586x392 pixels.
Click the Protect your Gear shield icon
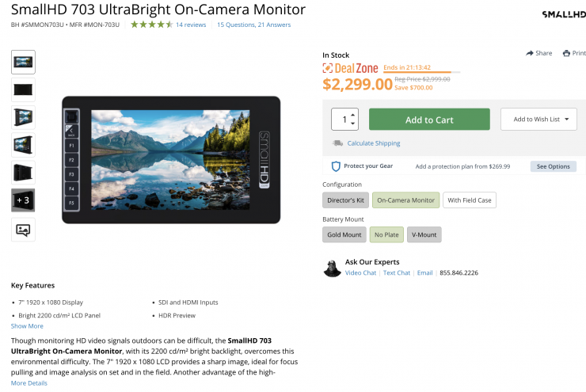[x=336, y=166]
